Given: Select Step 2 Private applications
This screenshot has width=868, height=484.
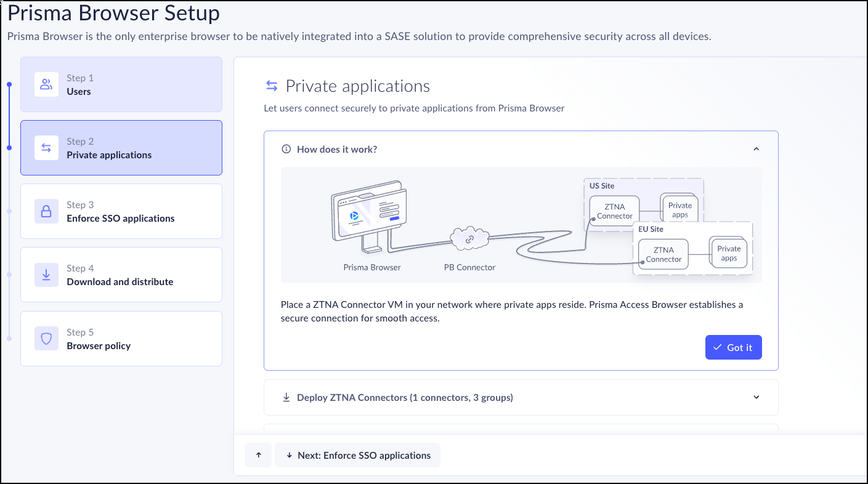Looking at the screenshot, I should coord(121,148).
